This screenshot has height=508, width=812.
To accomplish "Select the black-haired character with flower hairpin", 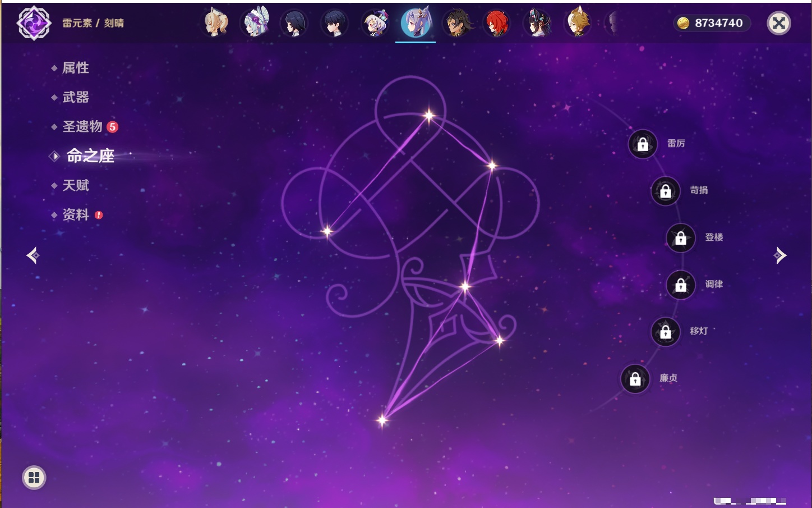I will pos(538,23).
